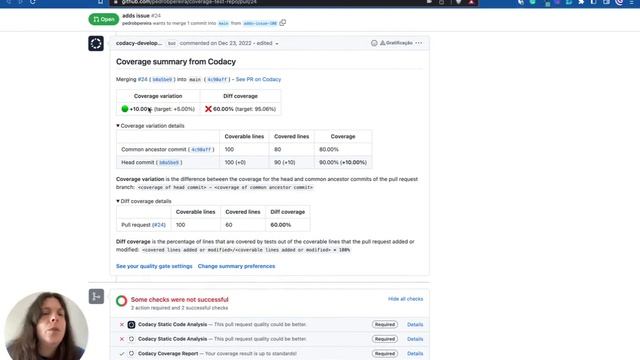Open #24 link in the Merging line
The image size is (640, 360).
point(142,79)
